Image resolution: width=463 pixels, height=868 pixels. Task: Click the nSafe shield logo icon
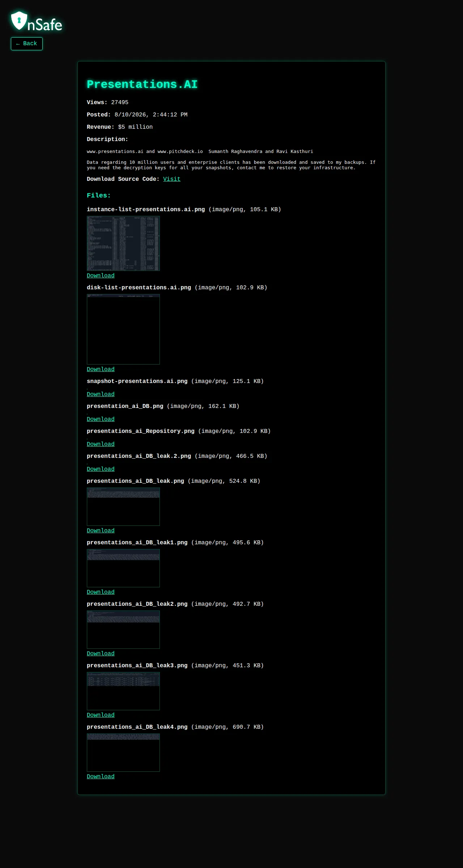(x=19, y=21)
